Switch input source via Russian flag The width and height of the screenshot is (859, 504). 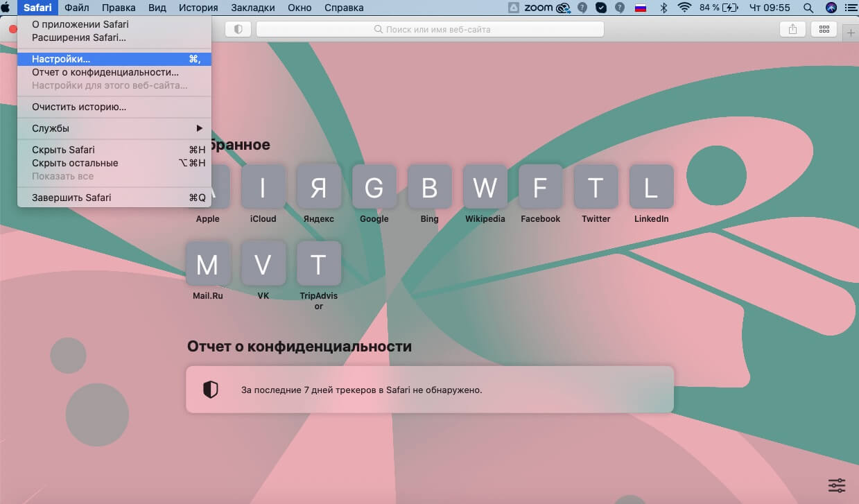(641, 8)
